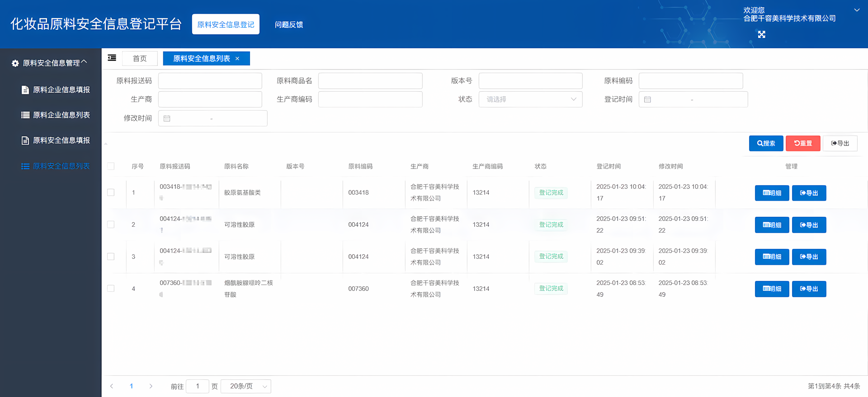Open the 状态 请选择 dropdown
This screenshot has width=868, height=397.
point(530,99)
